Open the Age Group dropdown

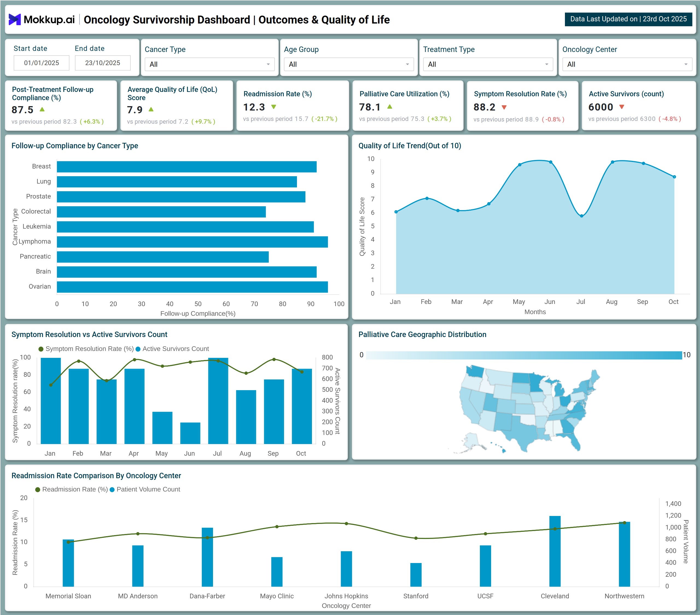pyautogui.click(x=349, y=64)
